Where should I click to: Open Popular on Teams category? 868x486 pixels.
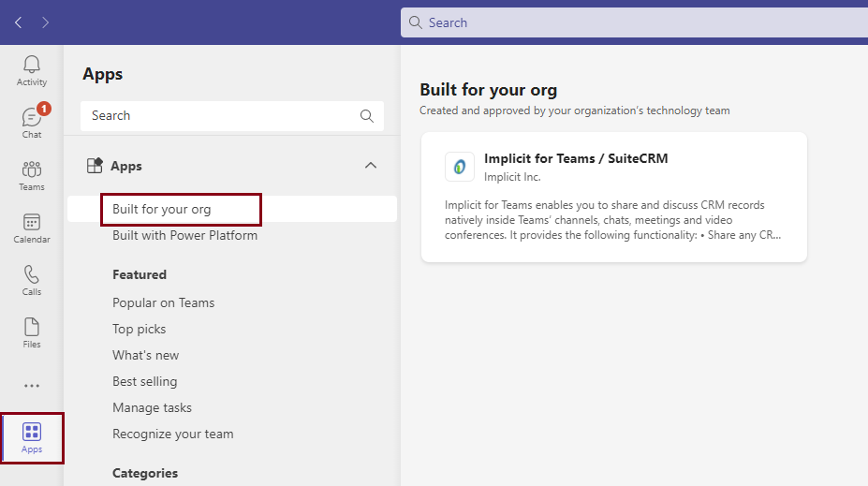coord(164,302)
